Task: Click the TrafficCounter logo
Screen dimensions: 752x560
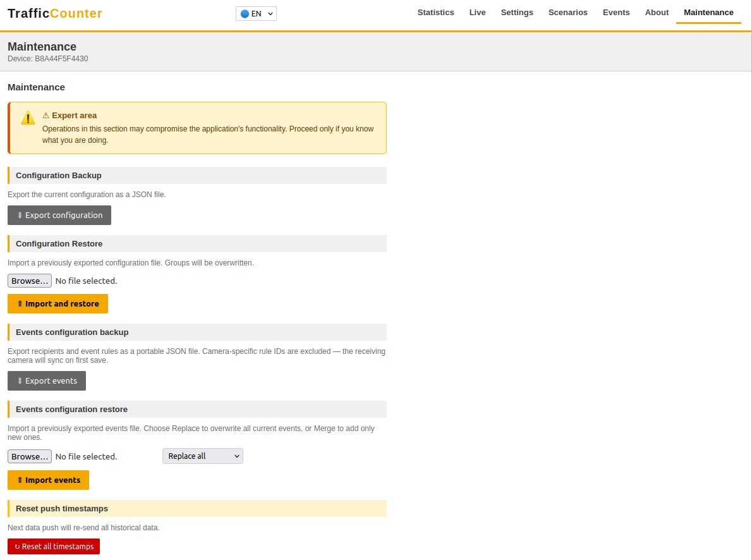Action: [x=55, y=13]
